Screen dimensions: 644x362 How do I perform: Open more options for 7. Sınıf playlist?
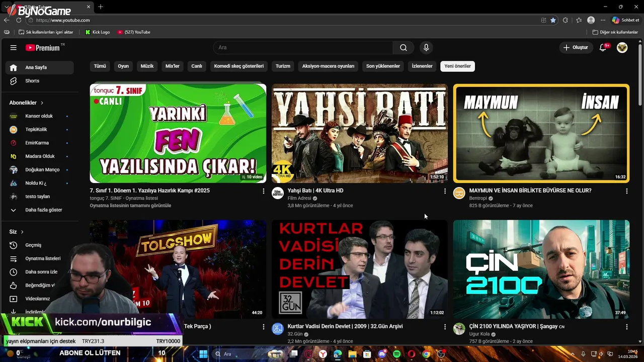pyautogui.click(x=263, y=191)
